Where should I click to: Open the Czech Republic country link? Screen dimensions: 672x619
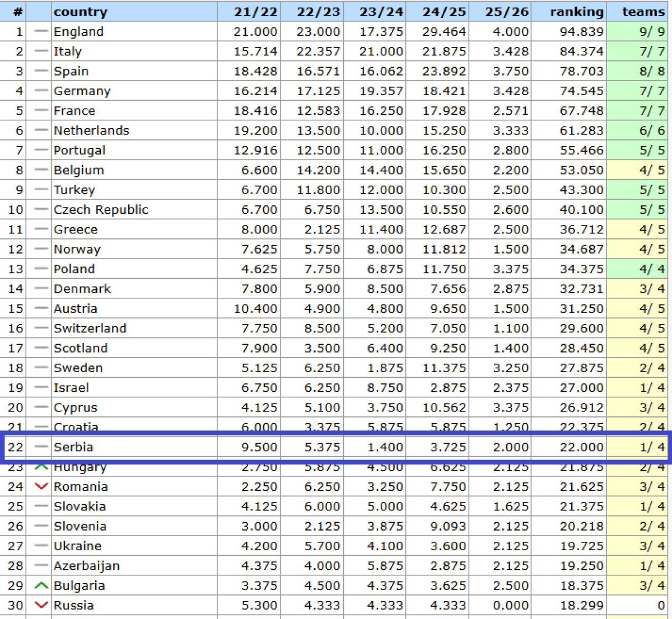(x=101, y=209)
